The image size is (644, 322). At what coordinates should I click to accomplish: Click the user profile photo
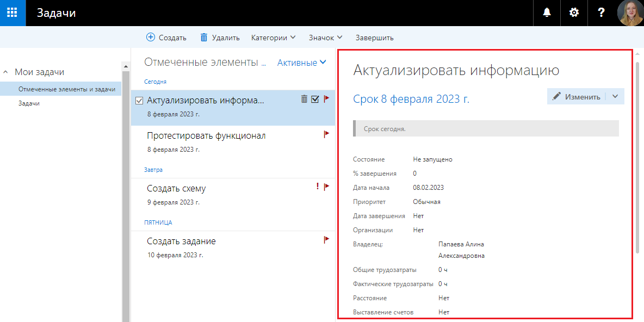tap(630, 13)
